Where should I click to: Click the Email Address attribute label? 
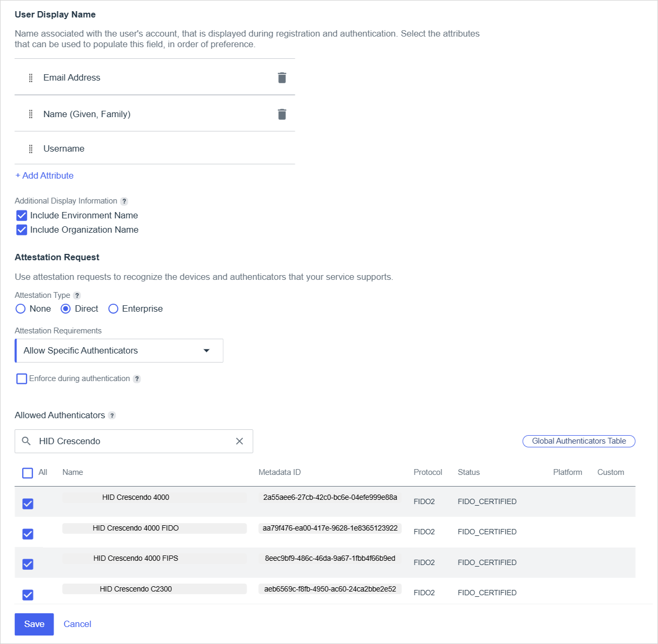click(x=72, y=78)
